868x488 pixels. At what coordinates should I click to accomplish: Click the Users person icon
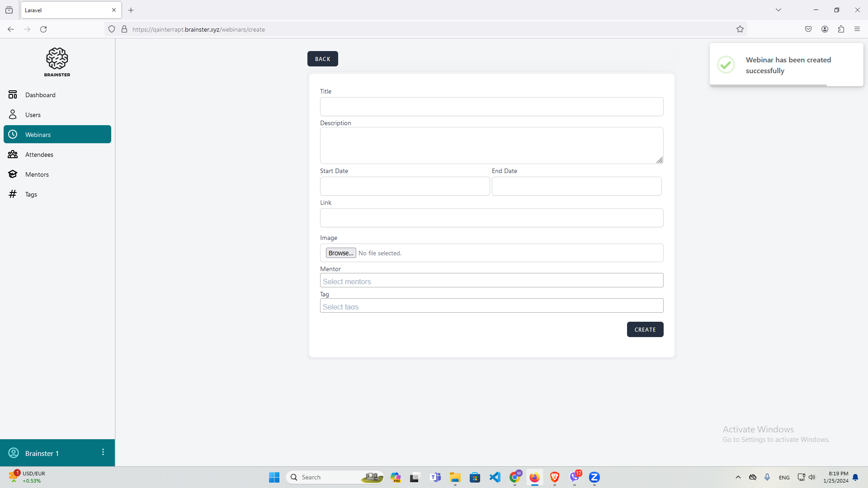[x=13, y=115]
